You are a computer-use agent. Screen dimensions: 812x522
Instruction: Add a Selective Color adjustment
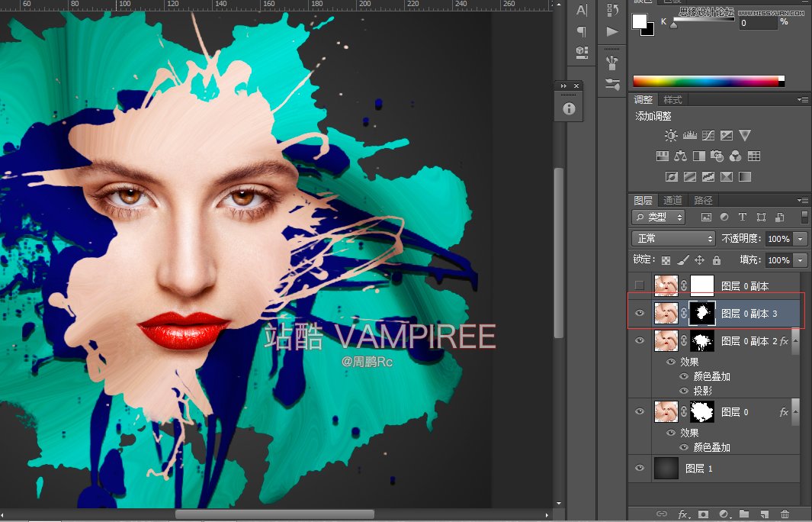[x=727, y=177]
